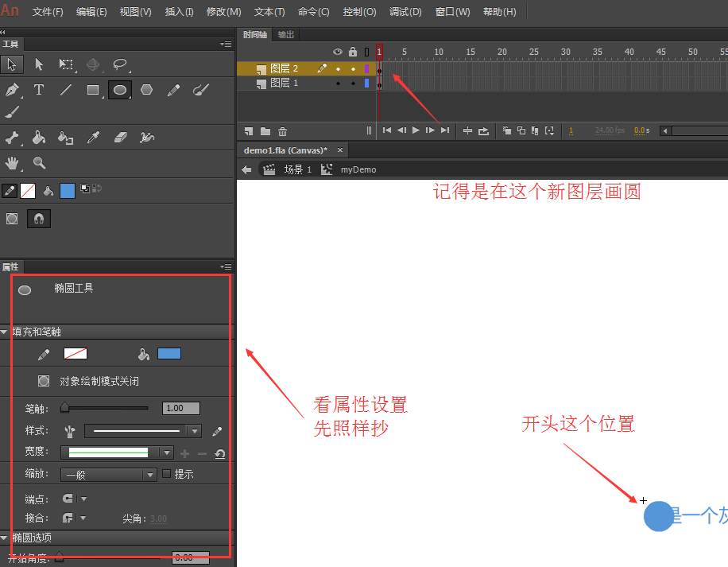Select the Rectangle tool

coord(93,90)
